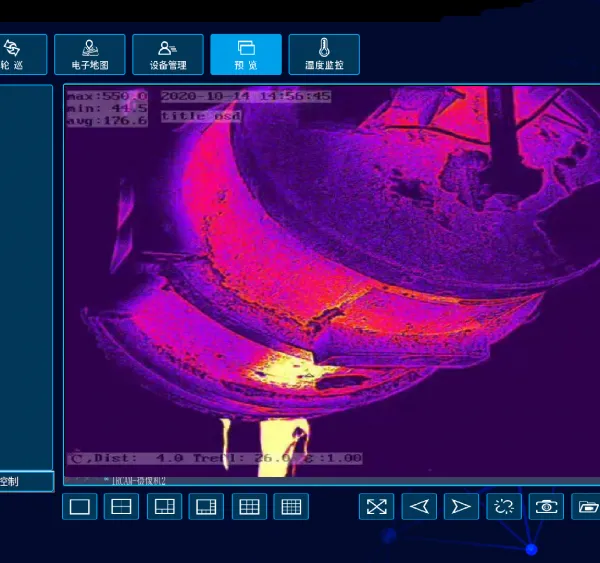The width and height of the screenshot is (600, 563).
Task: Click the 2020-10-14 14:56:45 timestamp overlay
Action: 246,96
